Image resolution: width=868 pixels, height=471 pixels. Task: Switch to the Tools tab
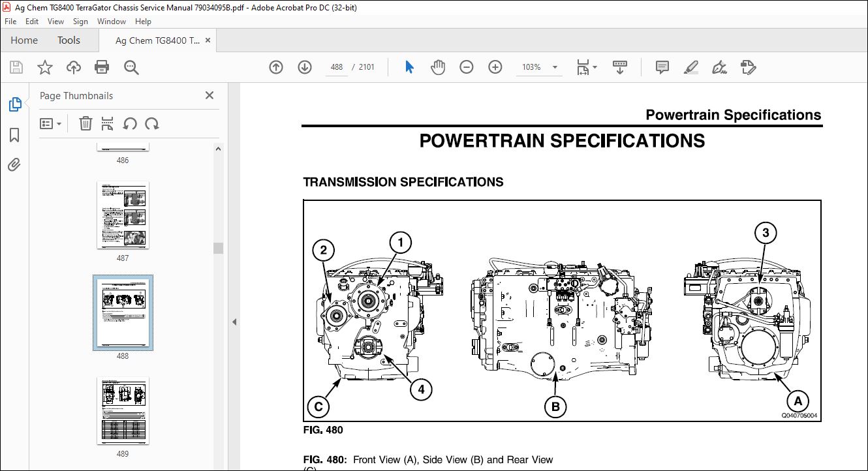(69, 40)
